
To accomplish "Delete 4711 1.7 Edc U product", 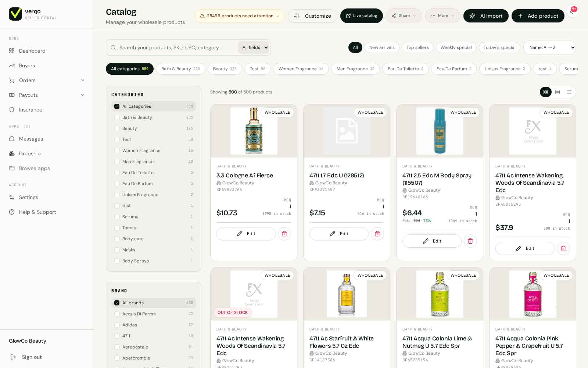I will point(377,234).
